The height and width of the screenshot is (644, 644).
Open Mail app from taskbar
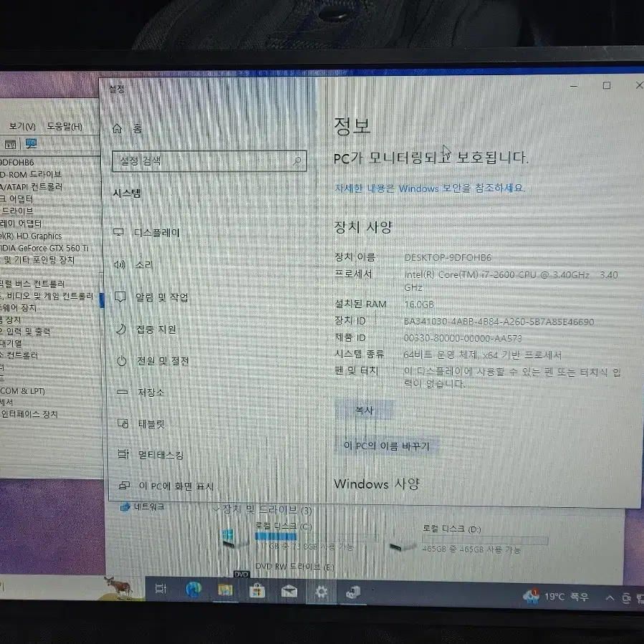pos(289,592)
